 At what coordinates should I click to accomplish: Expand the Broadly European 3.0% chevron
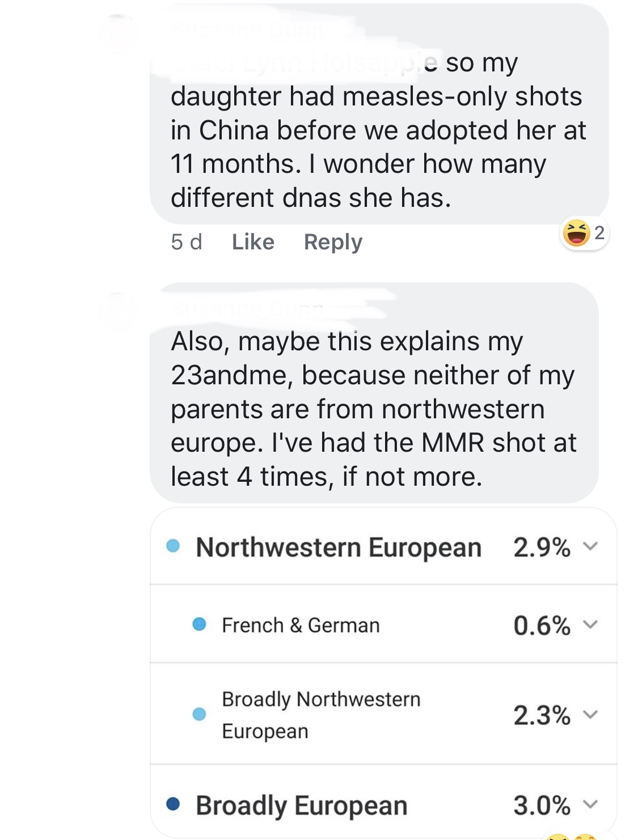point(591,804)
